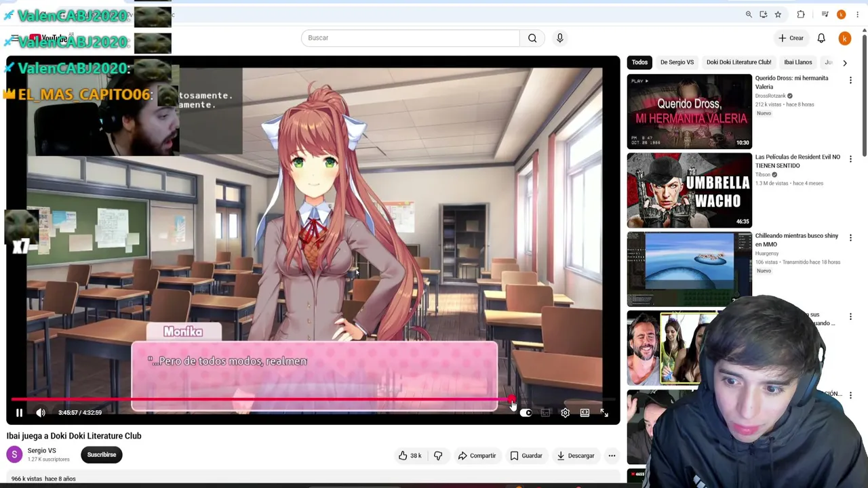Select the Doki Doki Literature Club! chip

pyautogui.click(x=738, y=62)
